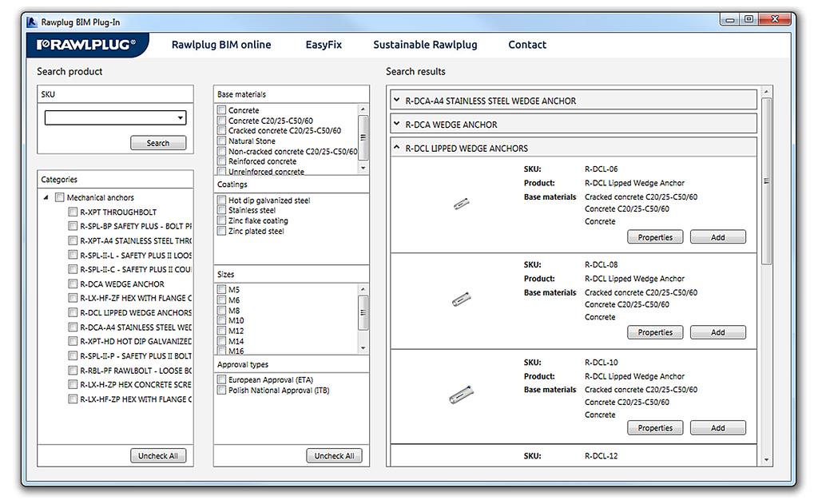Click the Sizes list scrollbar thumb

point(363,312)
